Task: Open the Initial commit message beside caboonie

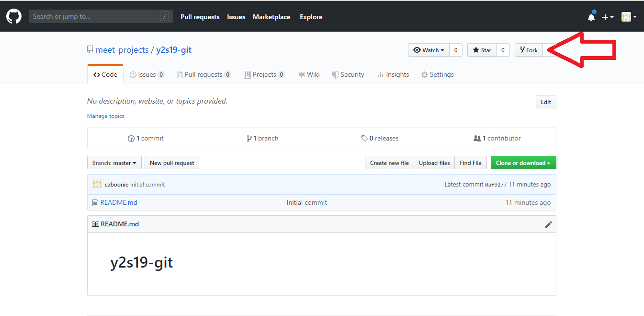Action: (x=147, y=185)
